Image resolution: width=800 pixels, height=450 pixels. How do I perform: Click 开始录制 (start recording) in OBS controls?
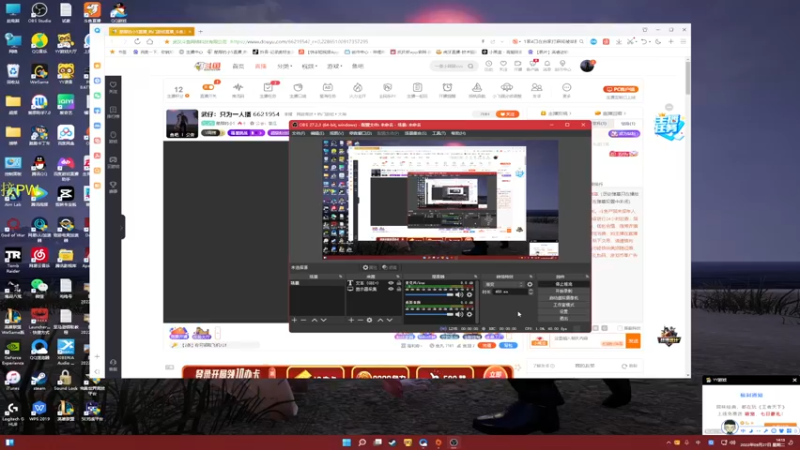[563, 291]
